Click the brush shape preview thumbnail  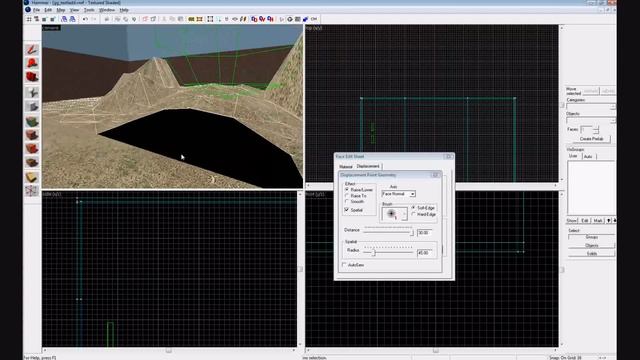392,214
